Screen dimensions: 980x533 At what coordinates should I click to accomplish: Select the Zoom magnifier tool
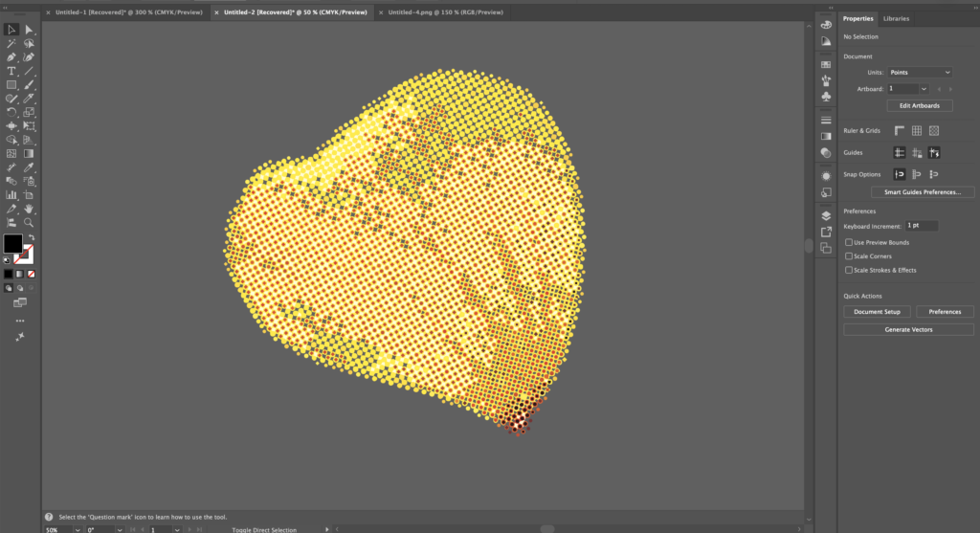coord(29,221)
